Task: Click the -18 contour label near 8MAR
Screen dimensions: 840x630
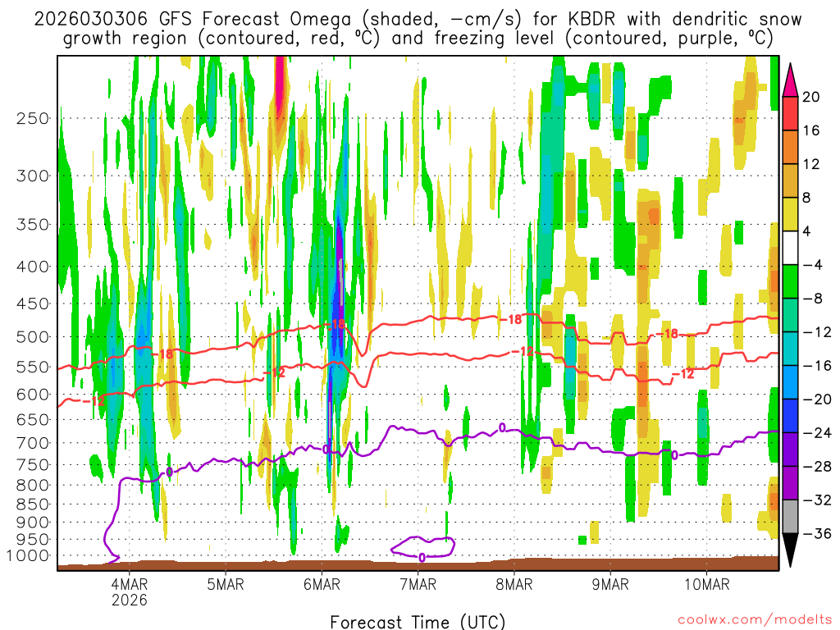Action: click(510, 319)
